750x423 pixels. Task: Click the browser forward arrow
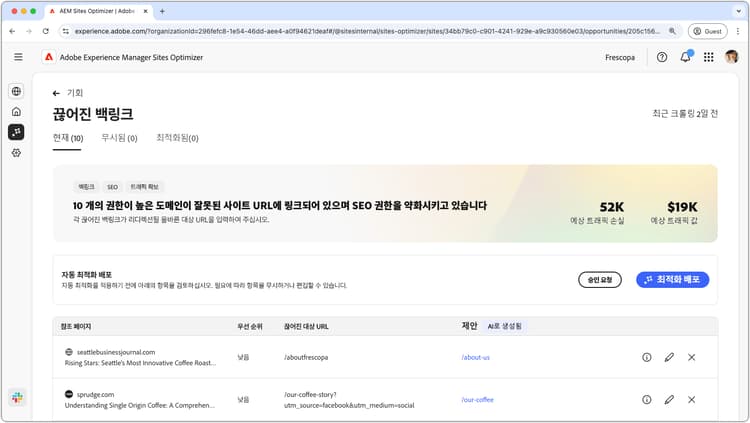coord(29,31)
